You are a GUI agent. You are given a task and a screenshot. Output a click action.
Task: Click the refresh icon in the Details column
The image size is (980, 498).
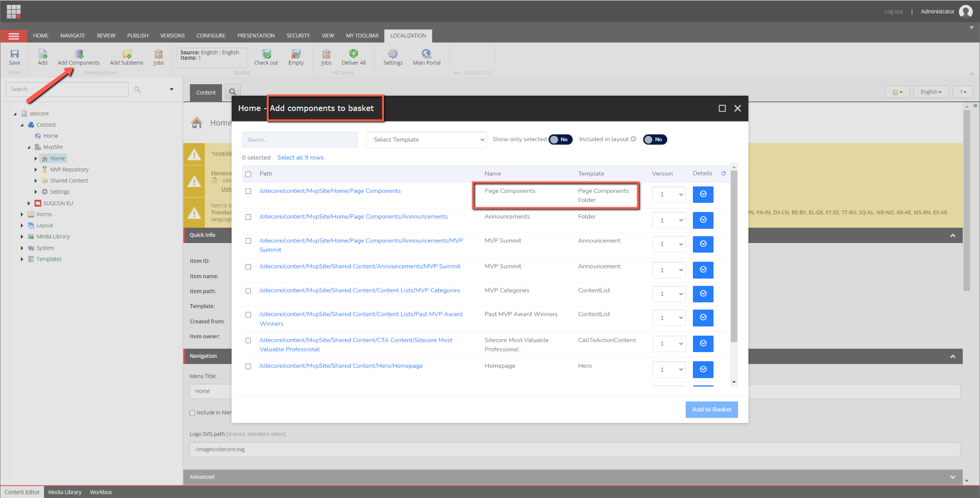724,174
